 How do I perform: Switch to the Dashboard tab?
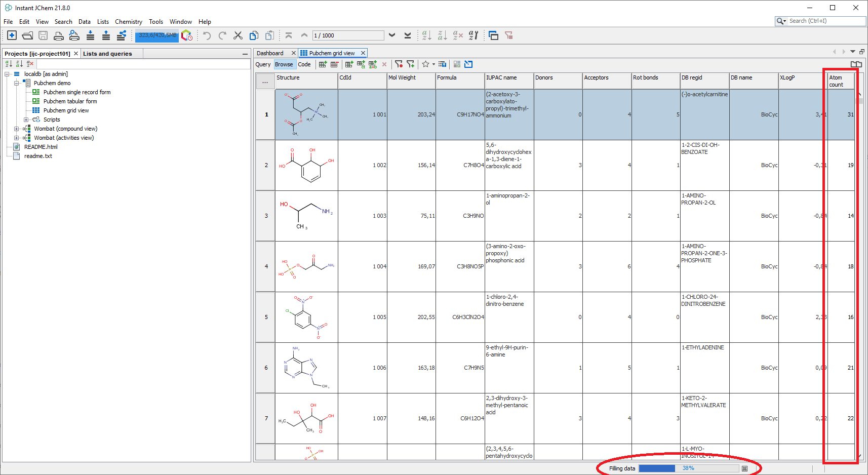click(x=270, y=53)
